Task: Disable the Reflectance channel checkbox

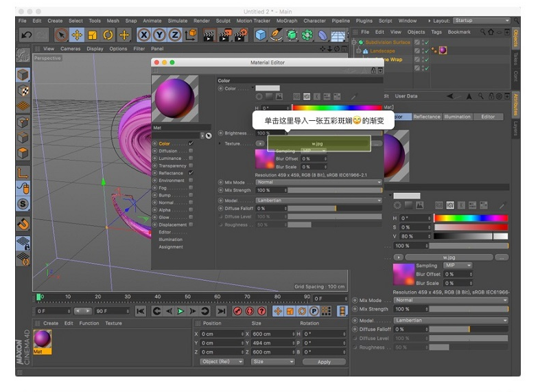Action: 191,173
